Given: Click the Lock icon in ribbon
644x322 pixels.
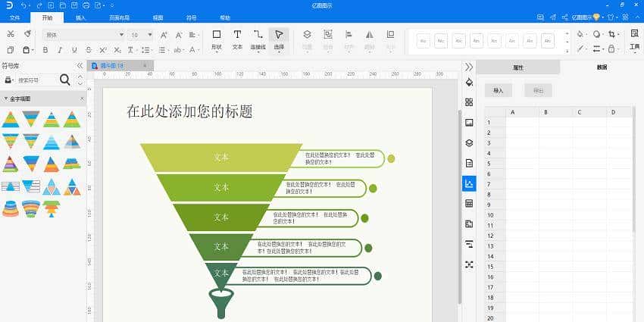Looking at the screenshot, I should (x=612, y=49).
